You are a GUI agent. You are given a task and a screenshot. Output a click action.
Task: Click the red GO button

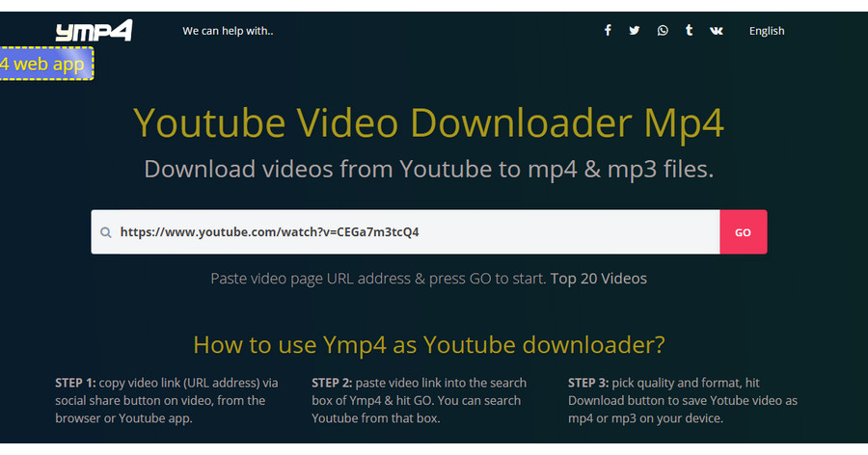(743, 232)
